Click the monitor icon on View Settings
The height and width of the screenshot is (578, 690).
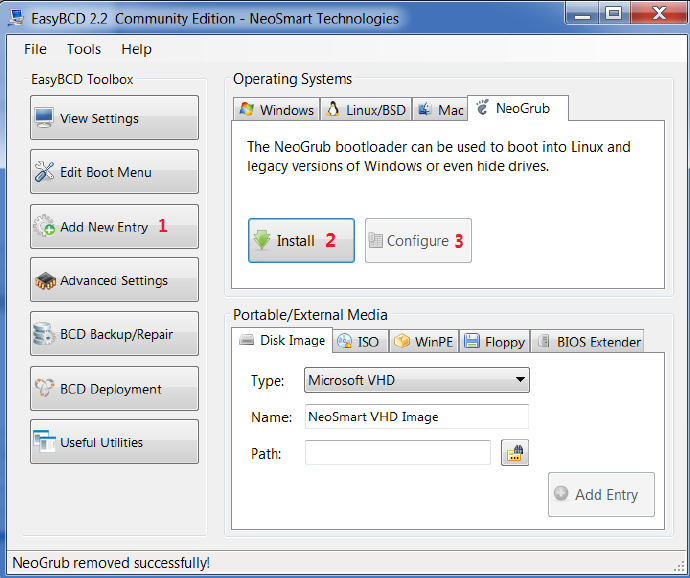pos(44,118)
